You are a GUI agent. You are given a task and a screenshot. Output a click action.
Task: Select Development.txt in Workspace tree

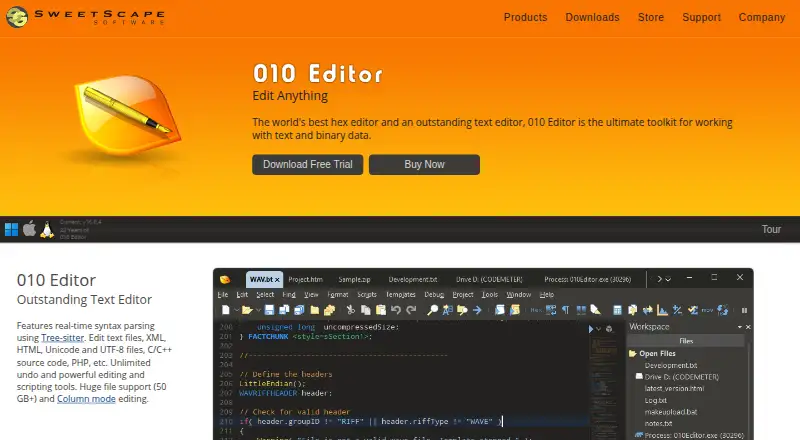tap(670, 365)
